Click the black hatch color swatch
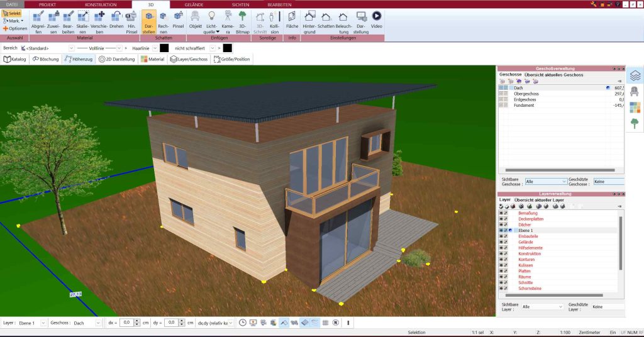Viewport: 644px width, 337px height. point(227,48)
